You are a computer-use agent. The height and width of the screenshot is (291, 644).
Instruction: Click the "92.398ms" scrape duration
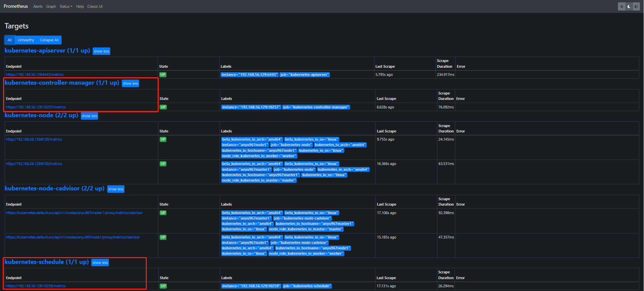click(446, 213)
